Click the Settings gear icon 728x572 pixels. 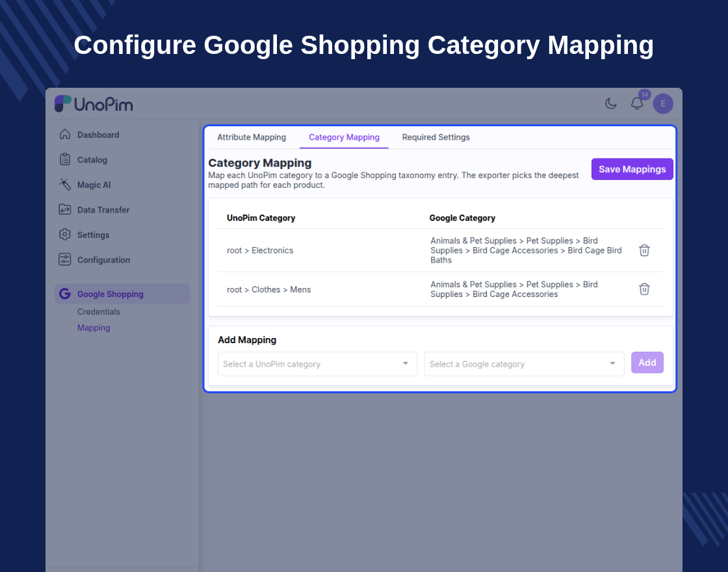pos(65,235)
